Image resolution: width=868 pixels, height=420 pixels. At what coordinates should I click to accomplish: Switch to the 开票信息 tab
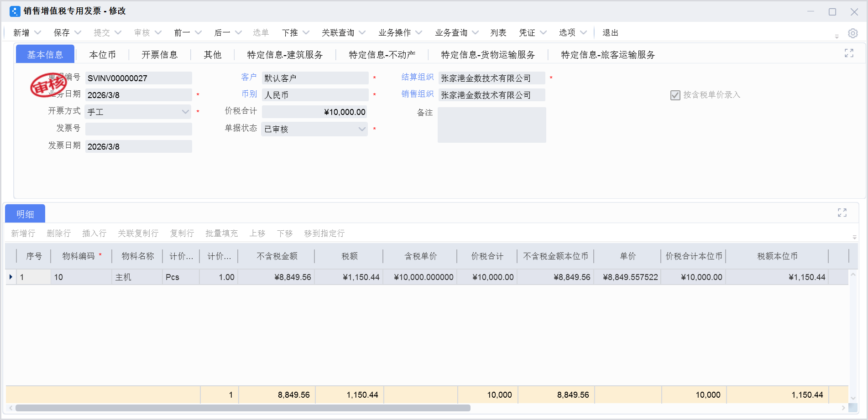[160, 54]
